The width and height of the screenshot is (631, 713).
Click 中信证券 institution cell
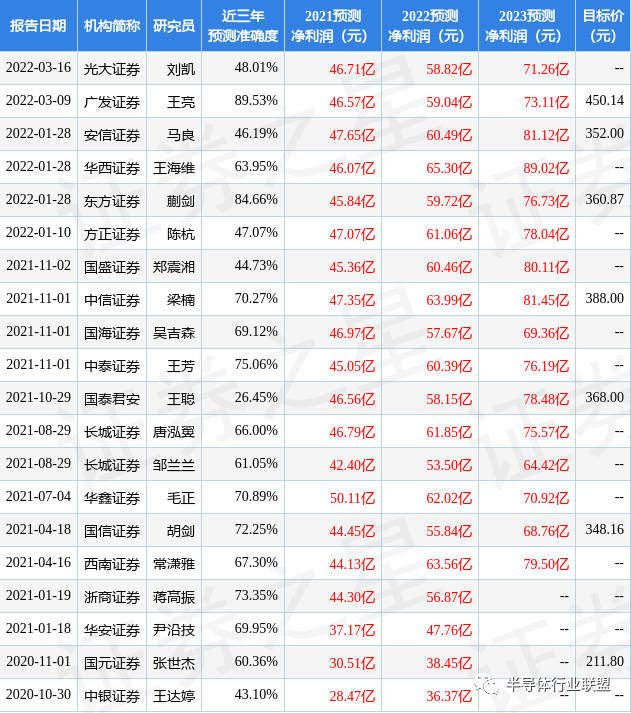(x=112, y=300)
